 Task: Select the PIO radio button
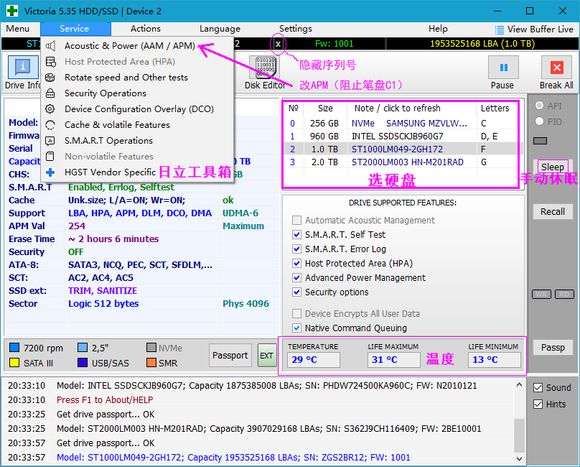[539, 121]
